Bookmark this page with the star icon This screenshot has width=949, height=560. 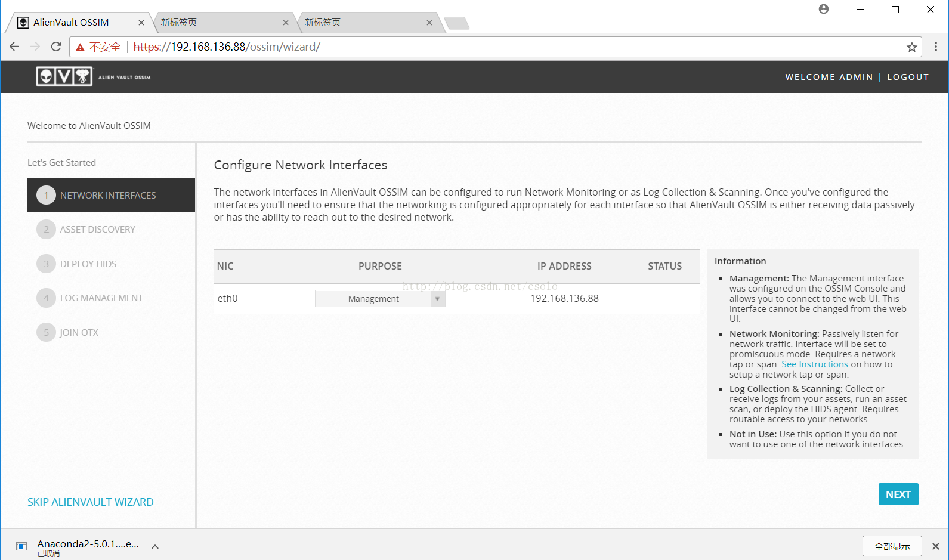[x=912, y=47]
